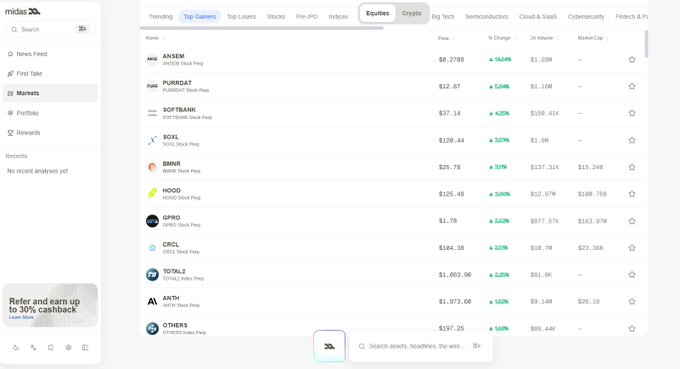Click the OTHERS index logo

[x=152, y=328]
